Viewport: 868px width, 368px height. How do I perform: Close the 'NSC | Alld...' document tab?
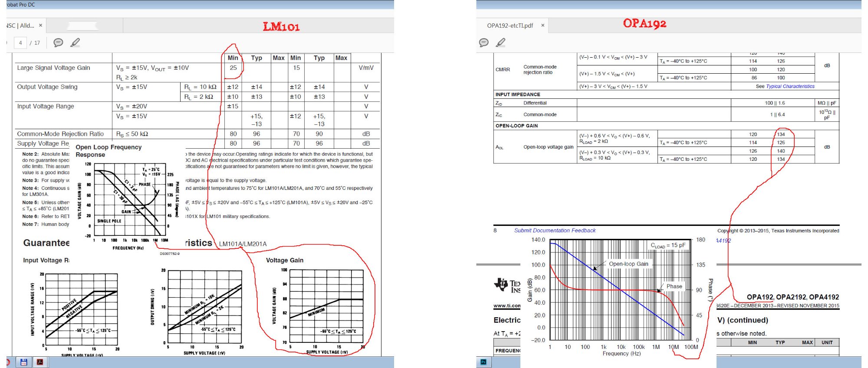41,25
